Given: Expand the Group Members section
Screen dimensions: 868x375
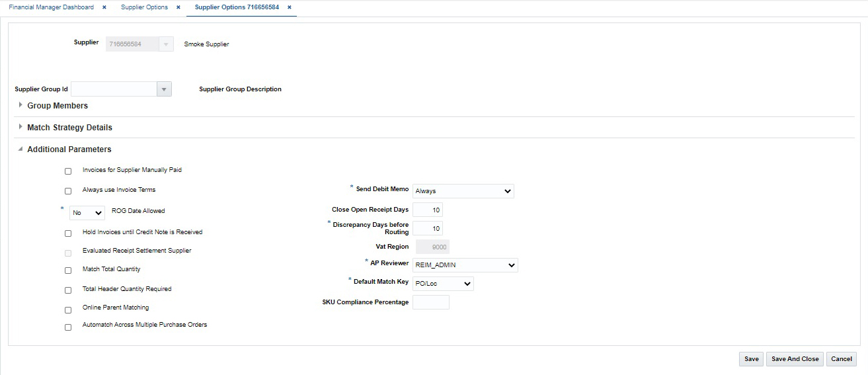Looking at the screenshot, I should [20, 105].
